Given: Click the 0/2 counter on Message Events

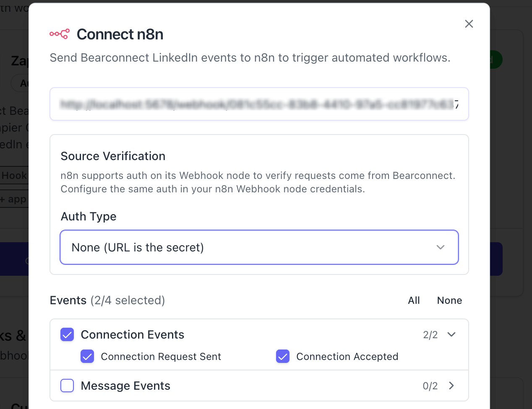Looking at the screenshot, I should 430,386.
